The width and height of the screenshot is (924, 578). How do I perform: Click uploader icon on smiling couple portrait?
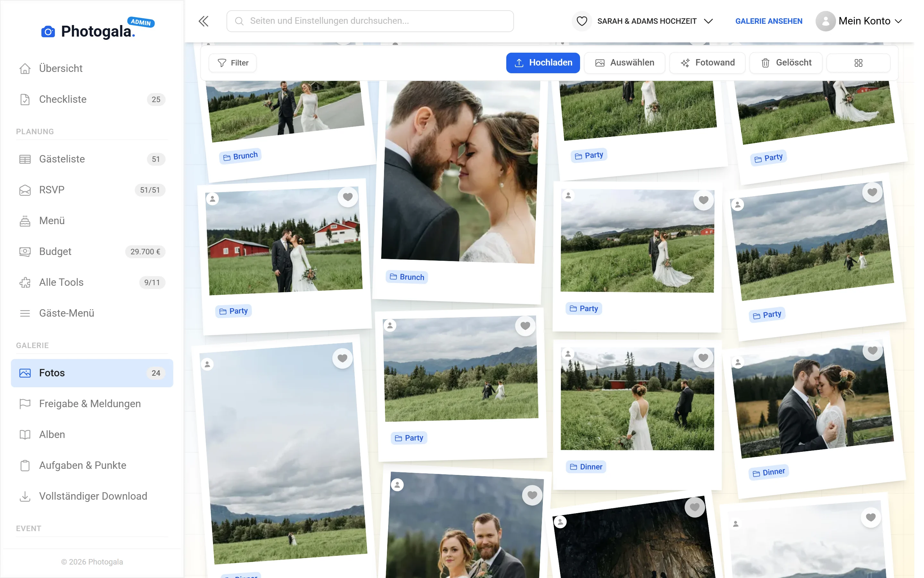click(x=397, y=485)
